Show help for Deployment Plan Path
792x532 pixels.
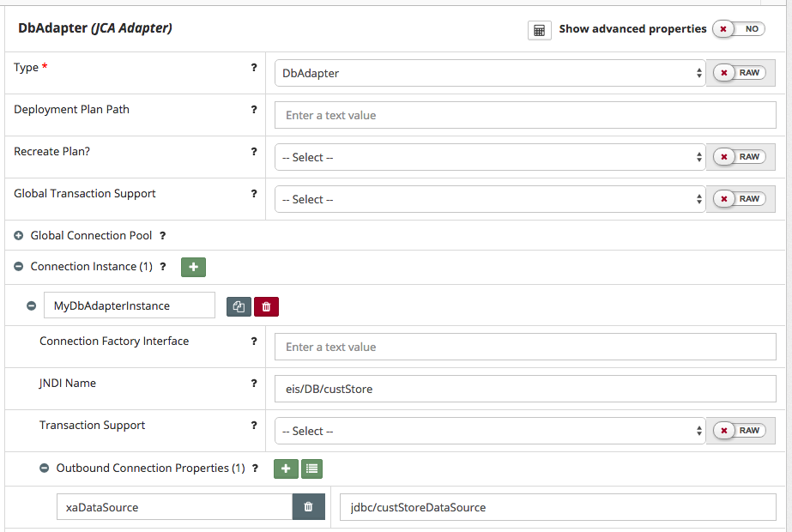click(x=254, y=110)
